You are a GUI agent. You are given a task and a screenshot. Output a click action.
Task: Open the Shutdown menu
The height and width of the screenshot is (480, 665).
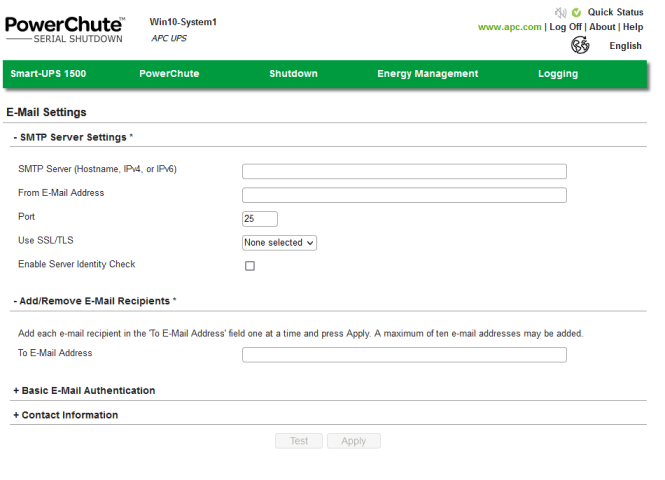coord(293,74)
